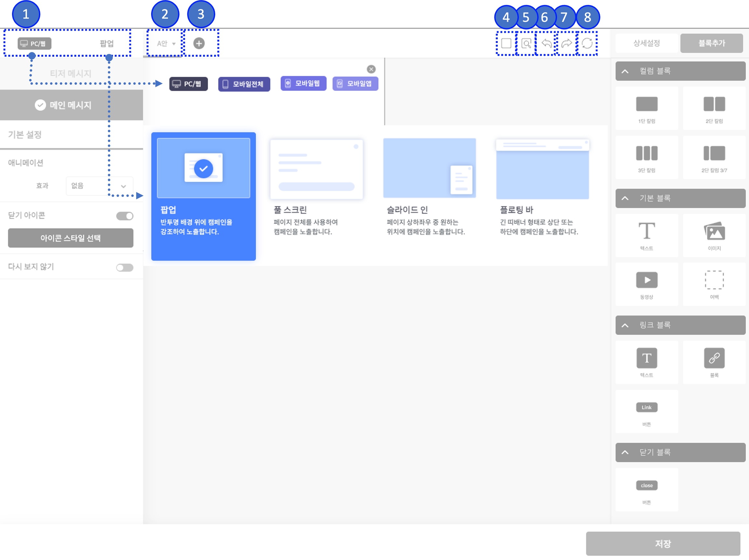Click the undo arrow icon
Screen dimensions: 749x560
[x=546, y=43]
